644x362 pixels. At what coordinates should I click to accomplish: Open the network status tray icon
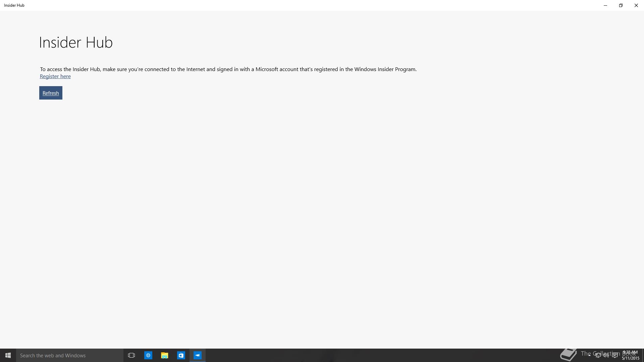(x=598, y=355)
